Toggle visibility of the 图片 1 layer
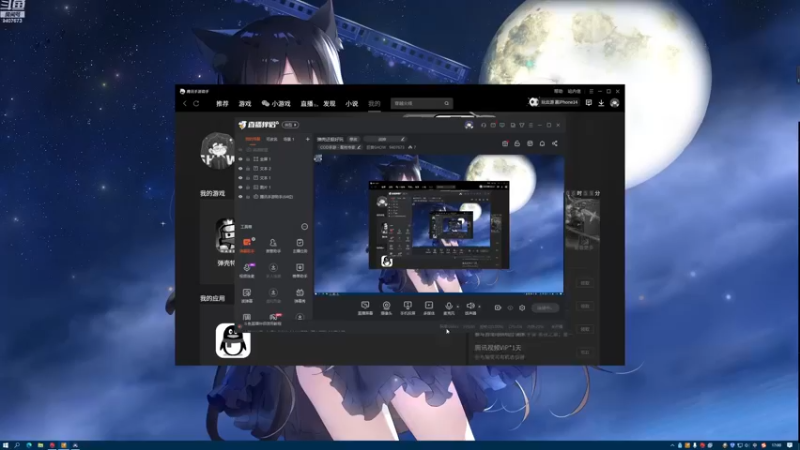 tap(241, 187)
